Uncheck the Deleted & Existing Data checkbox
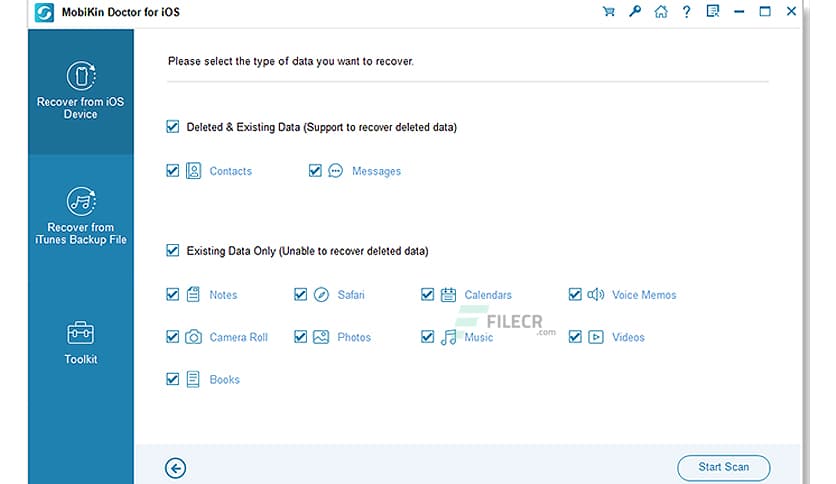Image resolution: width=836 pixels, height=484 pixels. pyautogui.click(x=173, y=127)
